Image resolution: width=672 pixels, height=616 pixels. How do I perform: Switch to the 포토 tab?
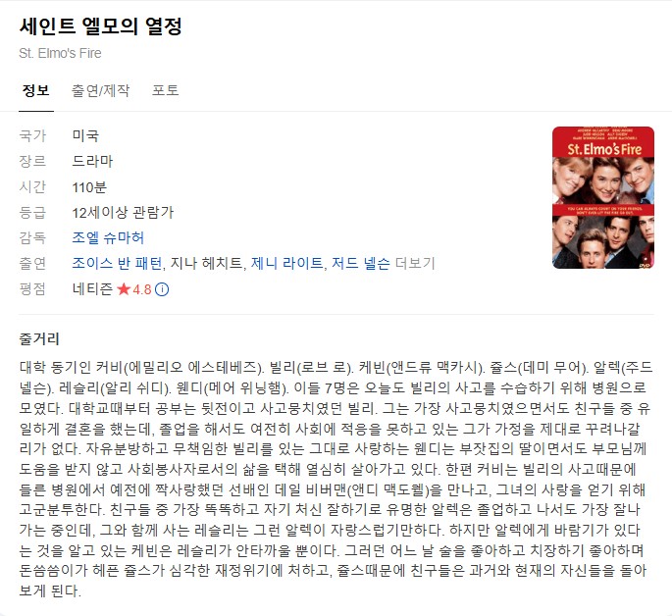pyautogui.click(x=166, y=90)
